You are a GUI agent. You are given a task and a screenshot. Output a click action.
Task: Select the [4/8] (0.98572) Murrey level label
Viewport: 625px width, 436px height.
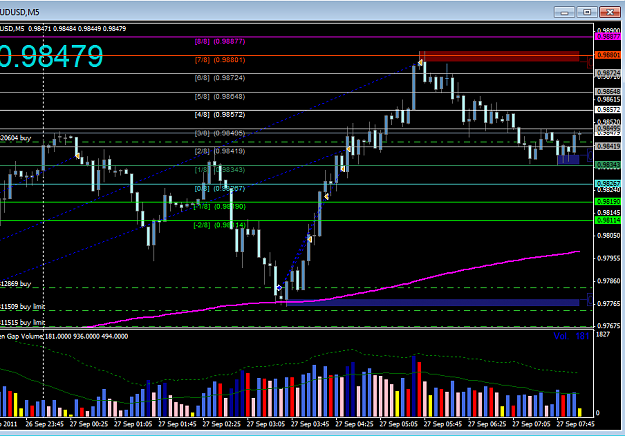220,114
